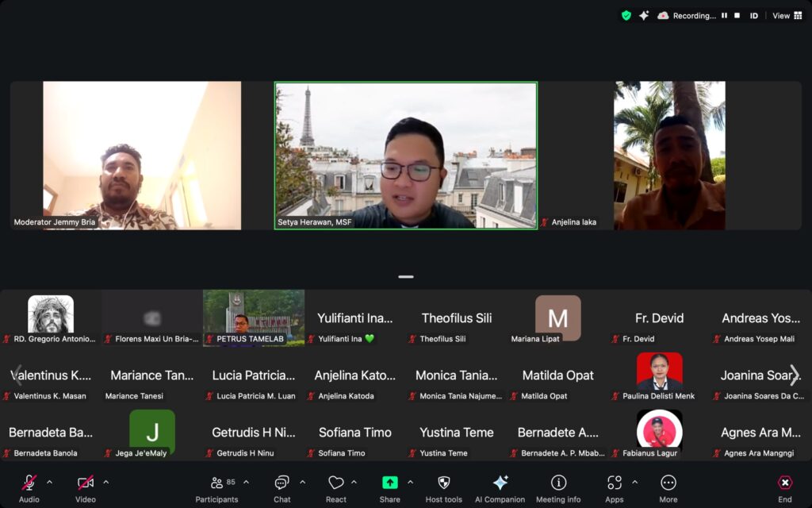Open the View layout menu
This screenshot has width=812, height=508.
tap(787, 16)
